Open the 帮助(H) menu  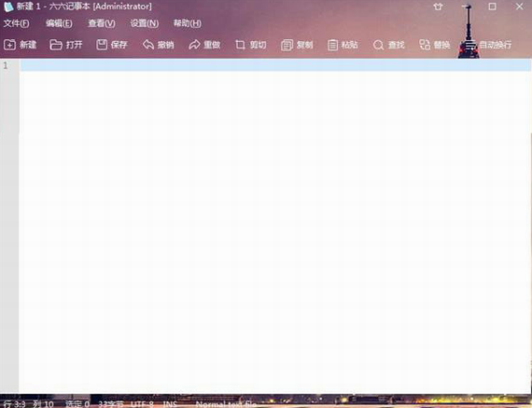tap(188, 23)
